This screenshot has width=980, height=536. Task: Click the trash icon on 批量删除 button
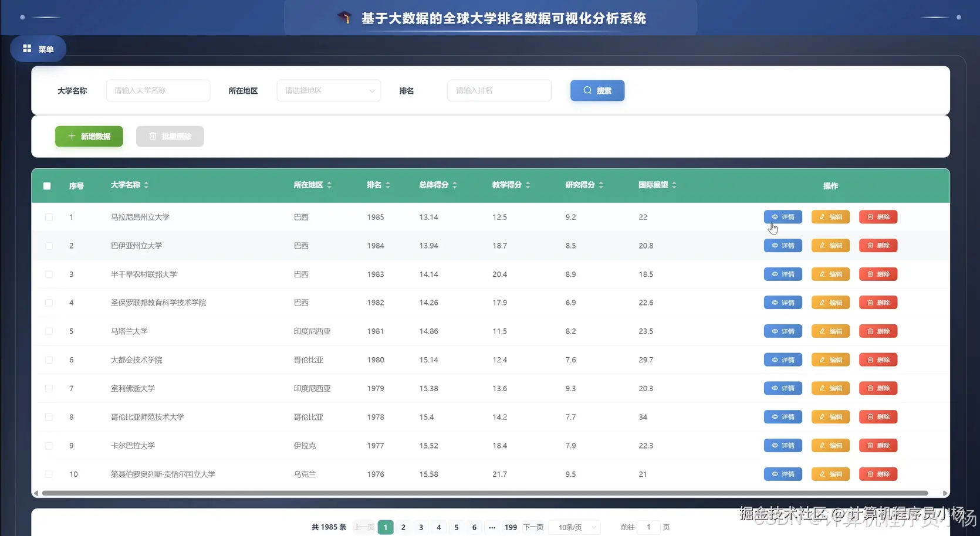pos(151,136)
